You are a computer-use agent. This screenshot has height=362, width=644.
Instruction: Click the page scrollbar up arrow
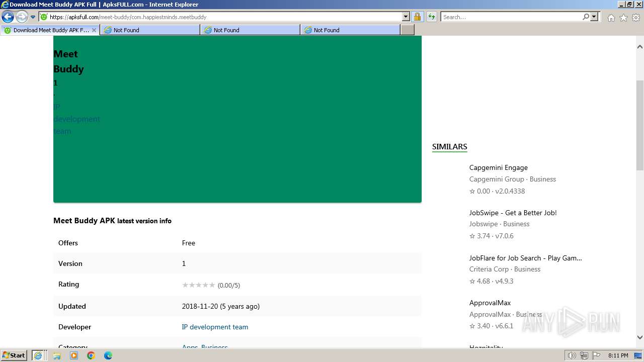click(x=640, y=47)
